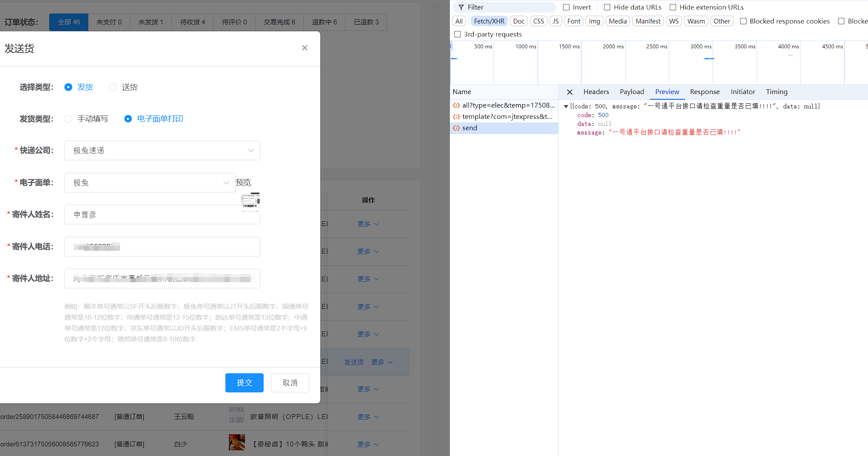The height and width of the screenshot is (456, 868).
Task: Toggle the Invert checkbox
Action: coord(566,7)
